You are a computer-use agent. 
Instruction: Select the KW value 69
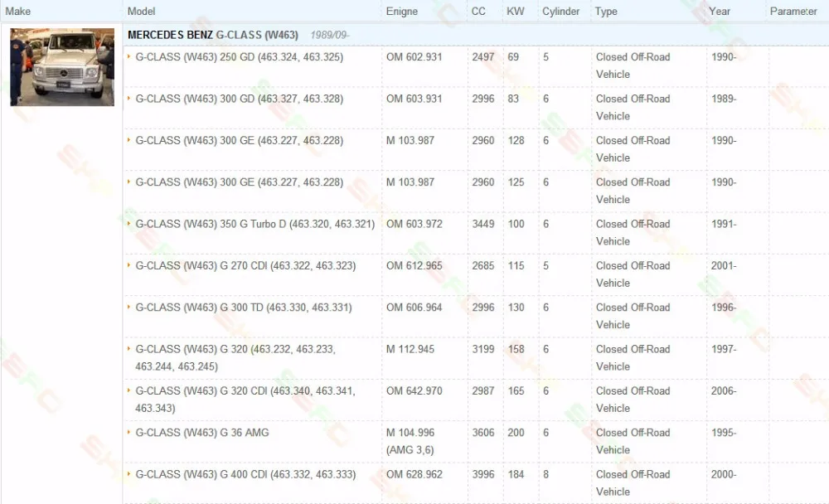[x=513, y=56]
